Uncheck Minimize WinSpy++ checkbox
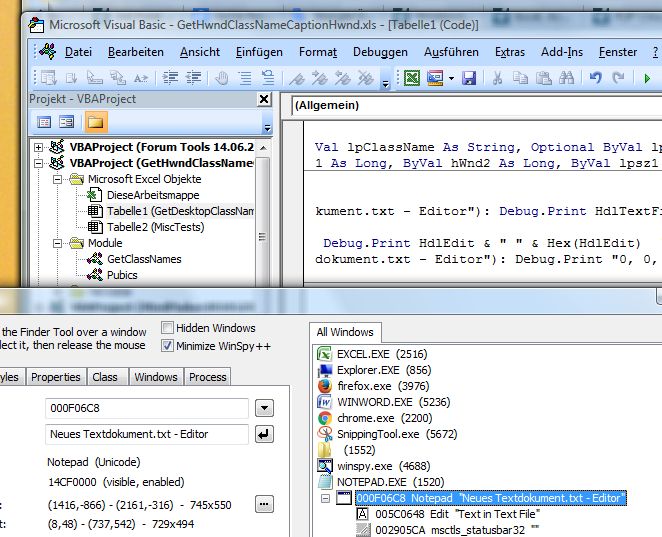This screenshot has width=662, height=537. coord(167,346)
